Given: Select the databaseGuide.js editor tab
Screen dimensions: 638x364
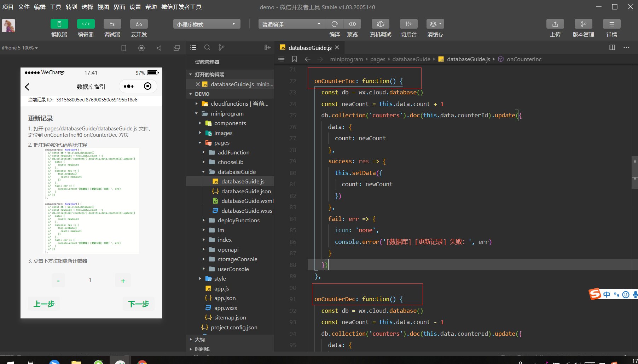Looking at the screenshot, I should [x=310, y=48].
